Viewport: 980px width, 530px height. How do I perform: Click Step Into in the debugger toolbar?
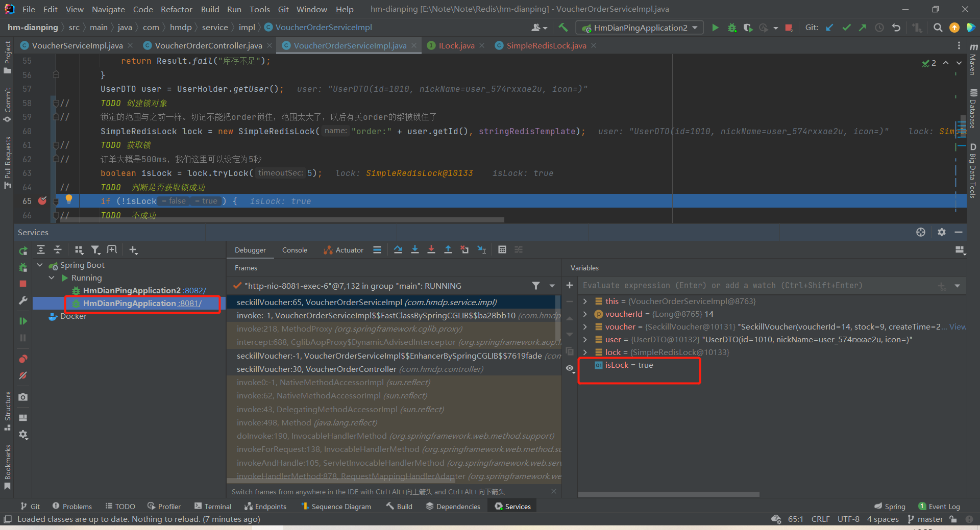pyautogui.click(x=415, y=249)
